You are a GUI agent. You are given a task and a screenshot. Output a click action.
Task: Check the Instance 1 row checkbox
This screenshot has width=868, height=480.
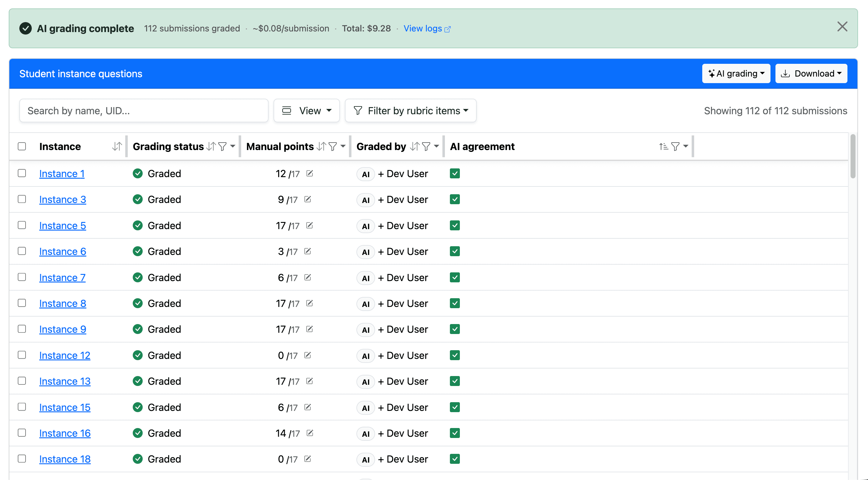tap(22, 173)
